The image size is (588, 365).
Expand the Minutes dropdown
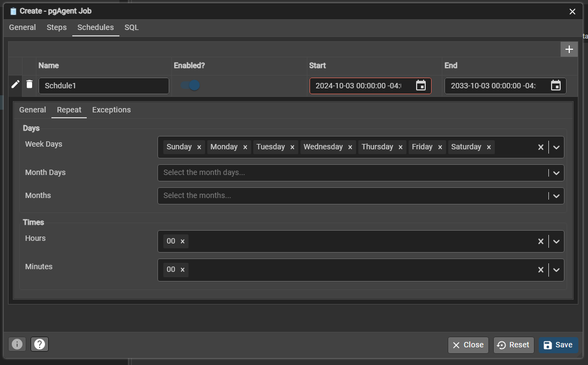[x=556, y=270]
